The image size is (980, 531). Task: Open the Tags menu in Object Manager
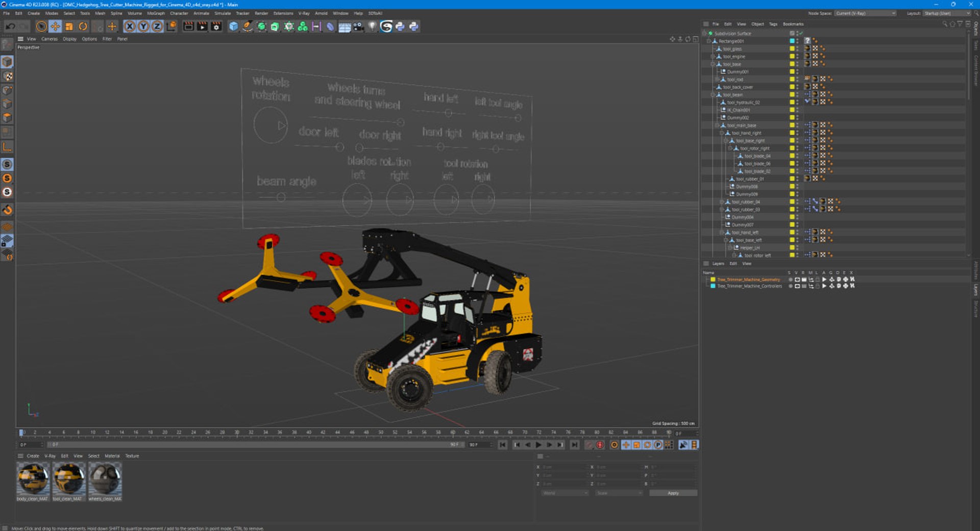[x=773, y=24]
